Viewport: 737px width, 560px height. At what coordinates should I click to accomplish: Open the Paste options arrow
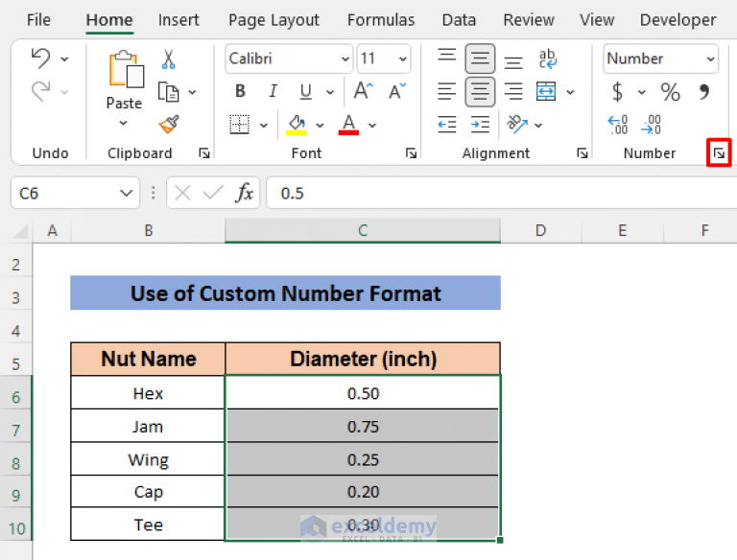(123, 123)
